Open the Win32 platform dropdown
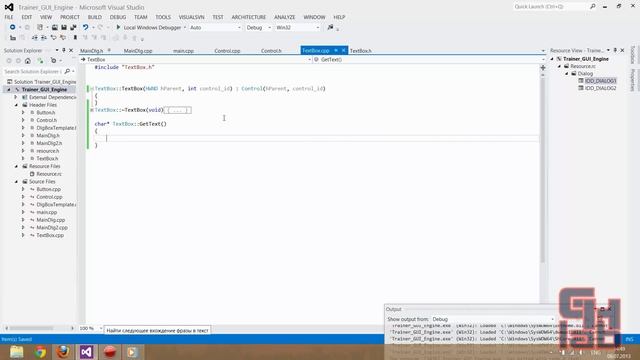 (x=318, y=27)
